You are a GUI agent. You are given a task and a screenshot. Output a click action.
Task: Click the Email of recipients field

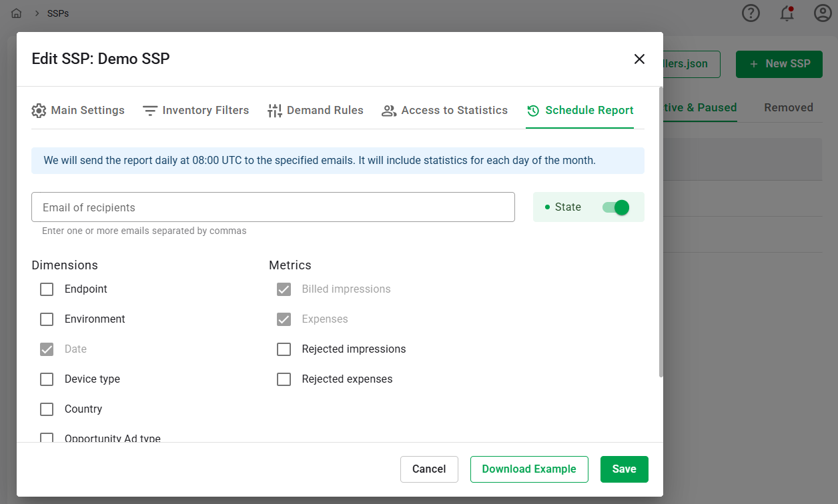click(273, 207)
